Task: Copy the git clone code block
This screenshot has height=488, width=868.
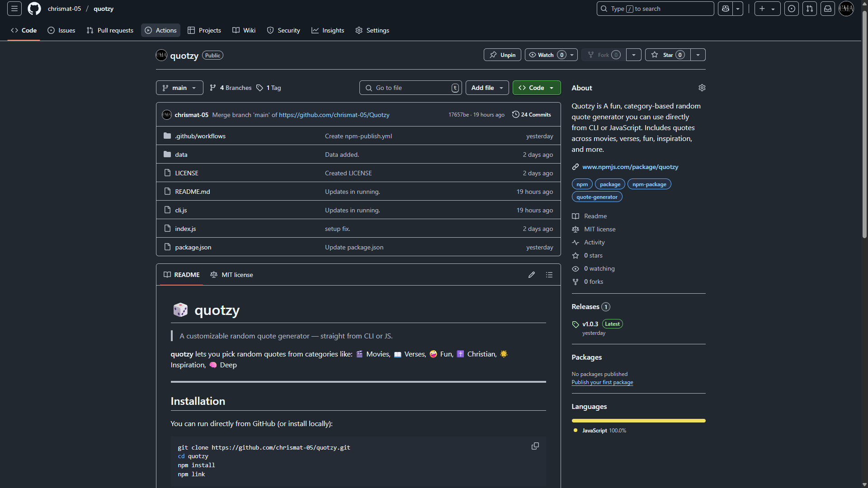Action: 535,446
